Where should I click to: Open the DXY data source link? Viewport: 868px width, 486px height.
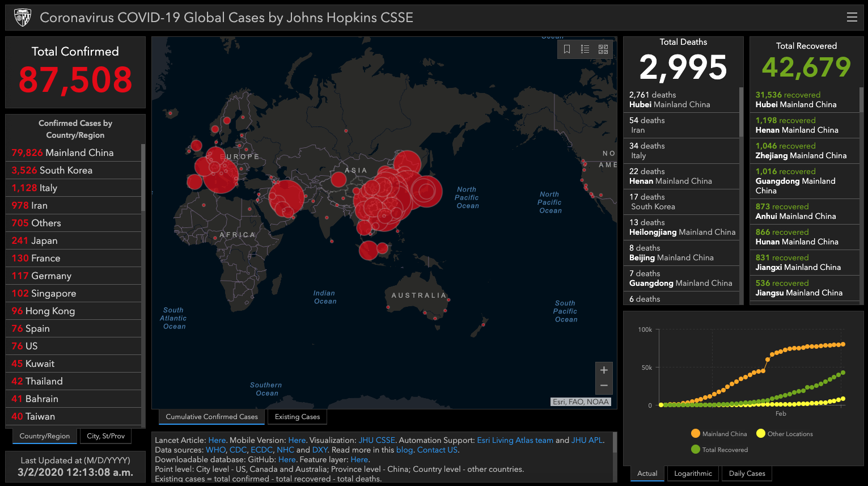(320, 450)
